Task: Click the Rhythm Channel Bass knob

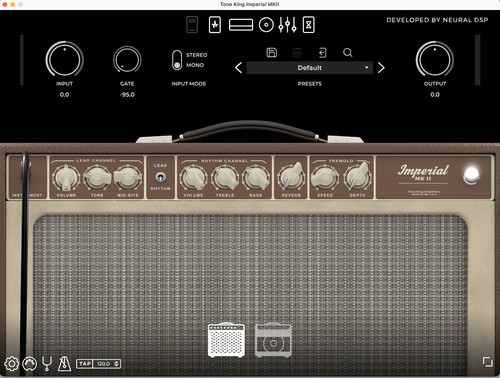Action: (x=256, y=178)
